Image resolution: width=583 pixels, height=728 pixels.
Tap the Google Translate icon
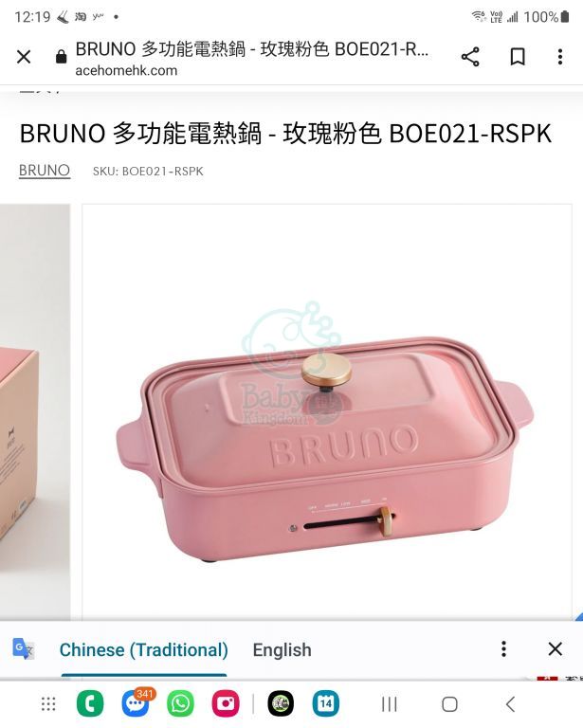pos(23,648)
